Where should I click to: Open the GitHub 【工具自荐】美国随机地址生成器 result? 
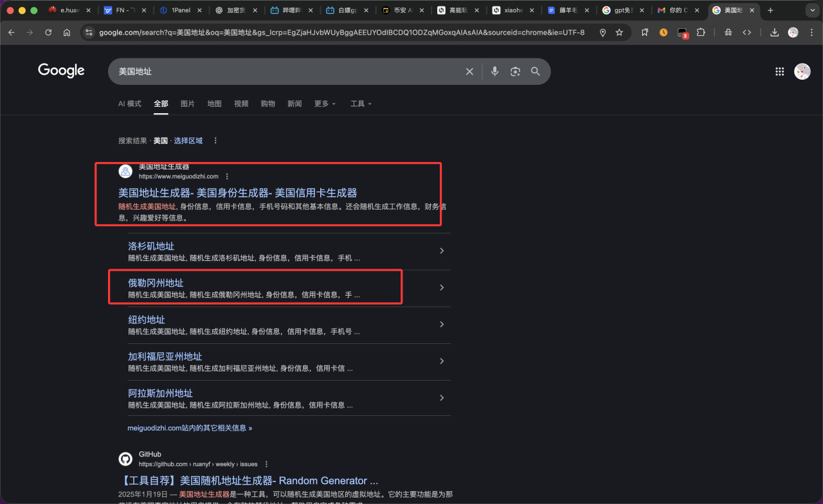[x=248, y=481]
